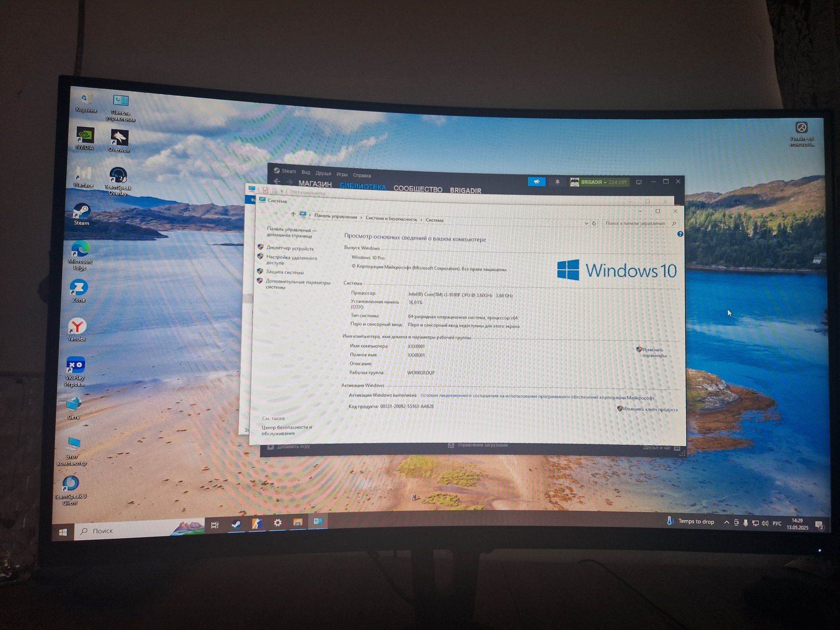
Task: Open Settings gear on the taskbar
Action: [278, 523]
